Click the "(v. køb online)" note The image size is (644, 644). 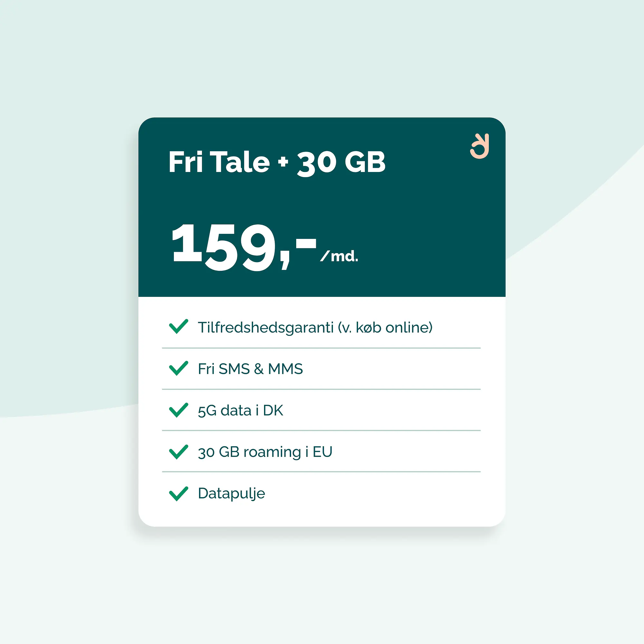385,328
